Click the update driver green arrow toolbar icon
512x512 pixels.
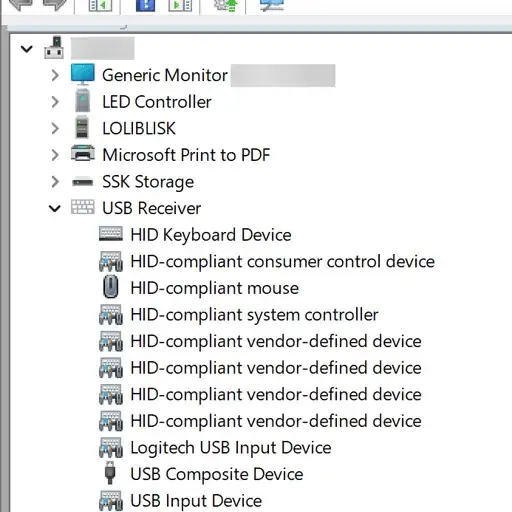[x=226, y=5]
